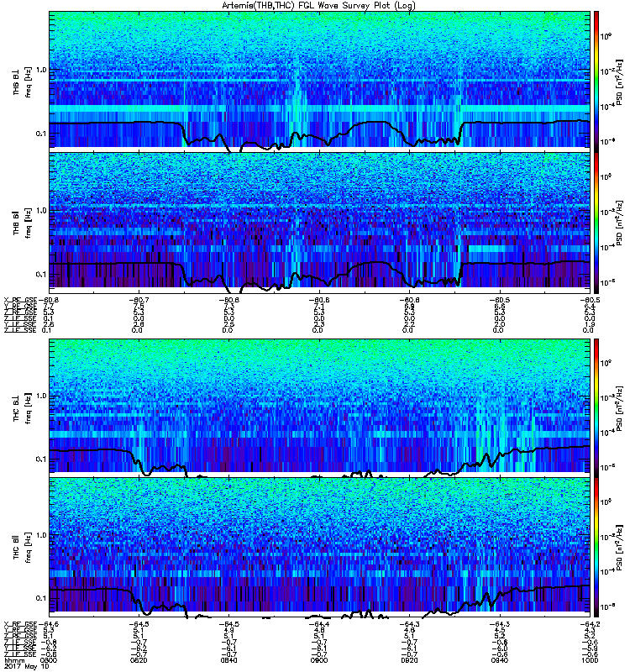The width and height of the screenshot is (630, 672).
Task: Click the 0900 time tick label
Action: [x=319, y=660]
